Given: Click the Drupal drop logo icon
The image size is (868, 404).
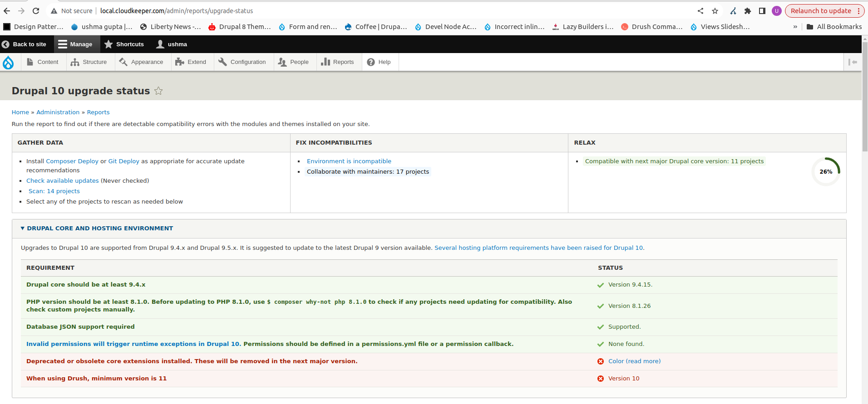Looking at the screenshot, I should [8, 62].
